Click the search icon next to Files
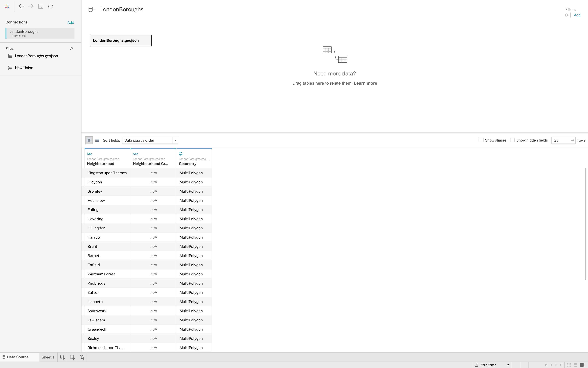Screen dimensions: 588x368 click(x=71, y=49)
